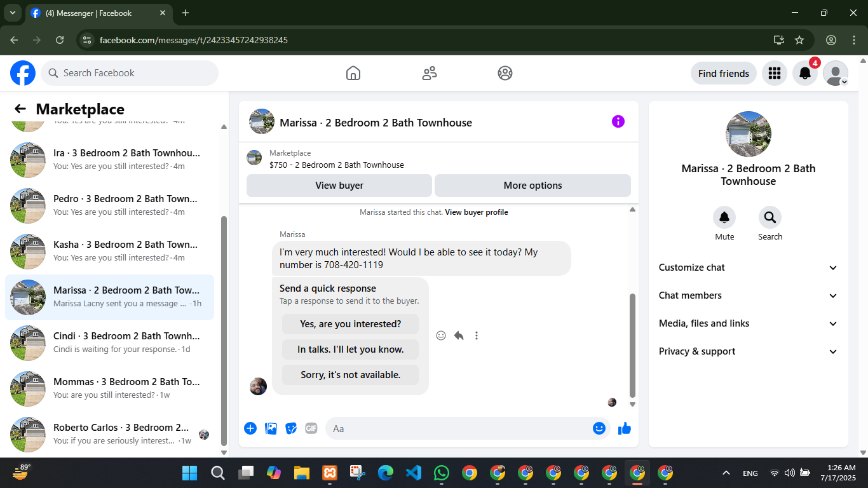Open the Groups icon in top navigation
Screen dimensions: 868x488
505,73
